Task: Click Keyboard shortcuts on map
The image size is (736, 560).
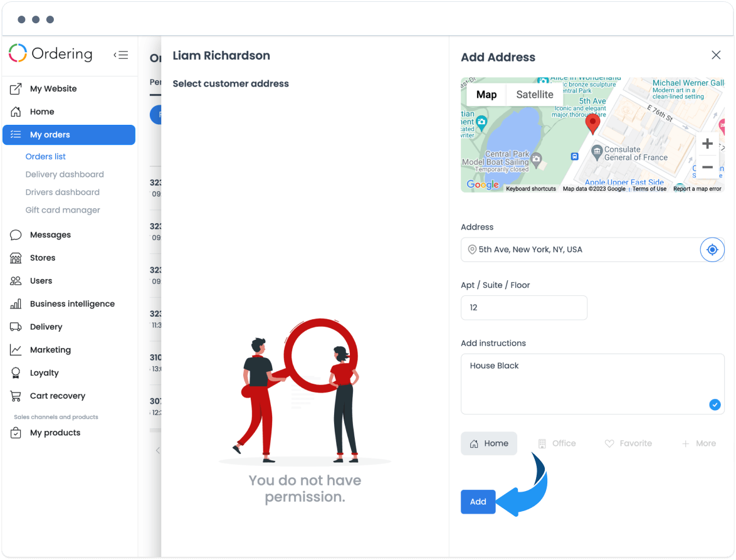Action: click(531, 189)
